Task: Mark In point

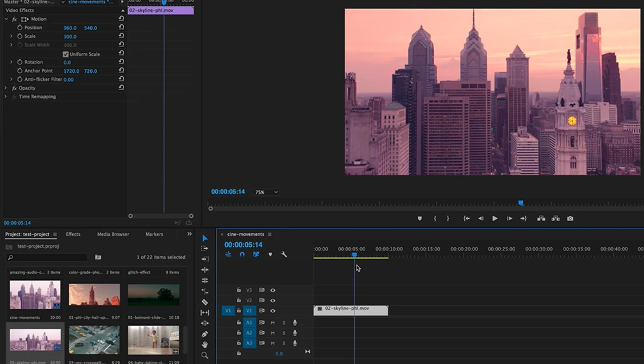Action: tap(435, 219)
